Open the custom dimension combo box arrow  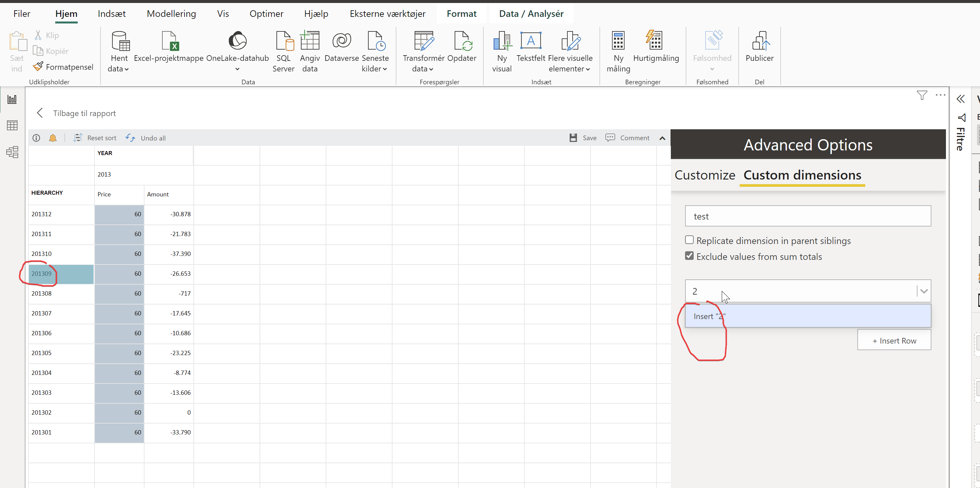click(x=924, y=291)
